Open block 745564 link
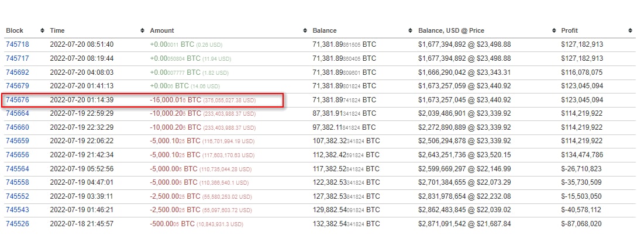This screenshot has height=249, width=644. pos(17,169)
